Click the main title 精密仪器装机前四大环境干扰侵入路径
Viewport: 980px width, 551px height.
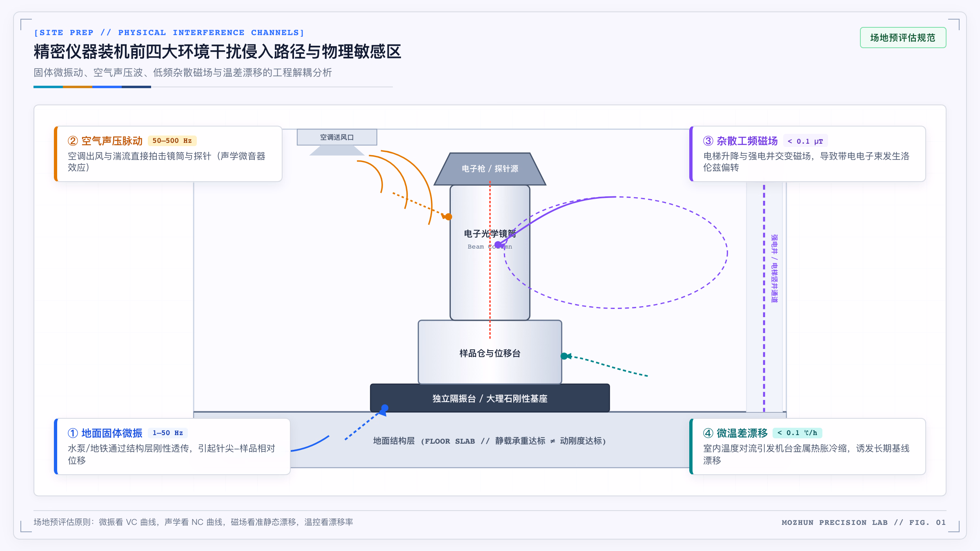218,52
